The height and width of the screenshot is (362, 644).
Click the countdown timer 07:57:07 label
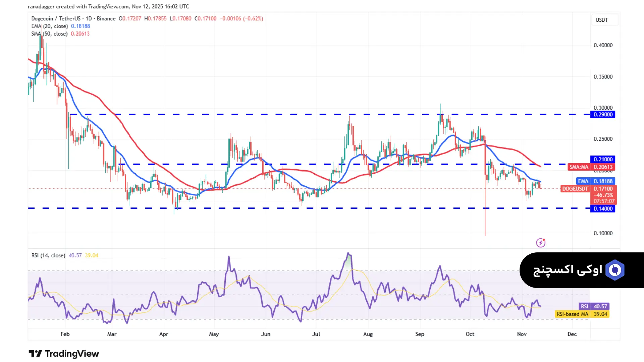click(604, 201)
